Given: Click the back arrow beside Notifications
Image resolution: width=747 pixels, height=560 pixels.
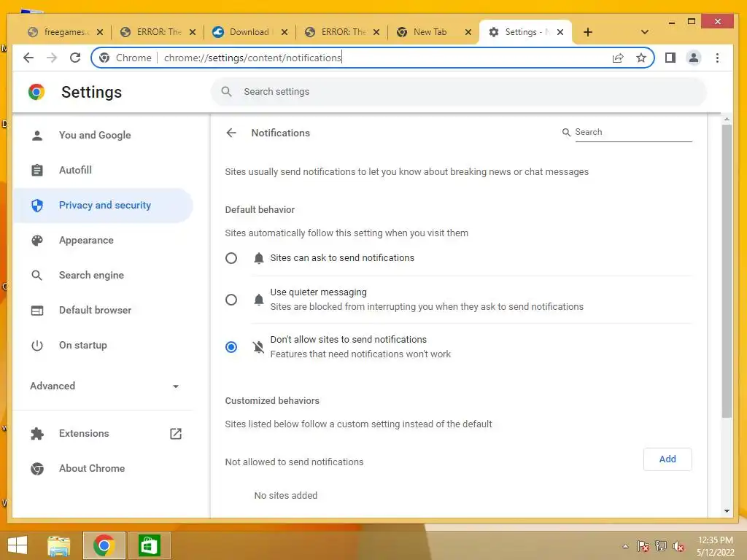Looking at the screenshot, I should point(231,133).
